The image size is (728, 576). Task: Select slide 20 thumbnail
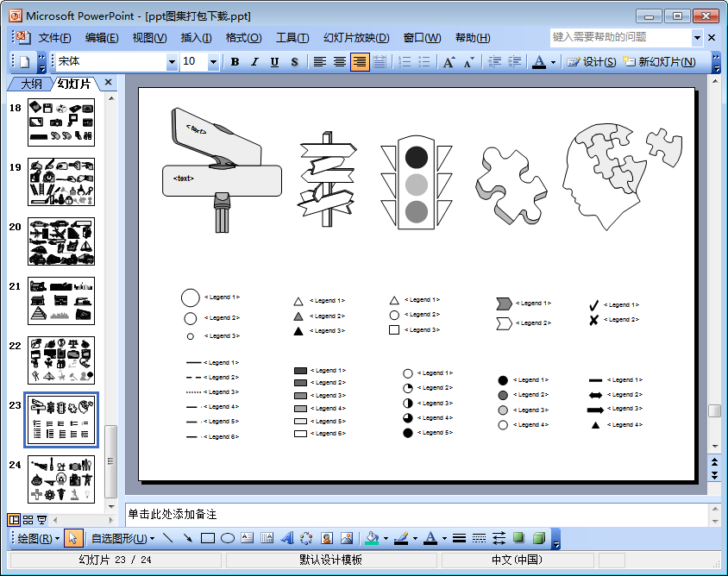[61, 241]
